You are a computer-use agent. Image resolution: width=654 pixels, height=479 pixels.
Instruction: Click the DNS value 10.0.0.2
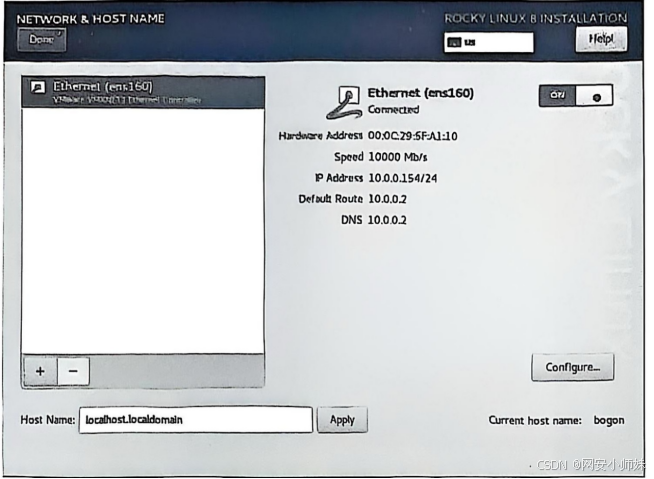(387, 220)
